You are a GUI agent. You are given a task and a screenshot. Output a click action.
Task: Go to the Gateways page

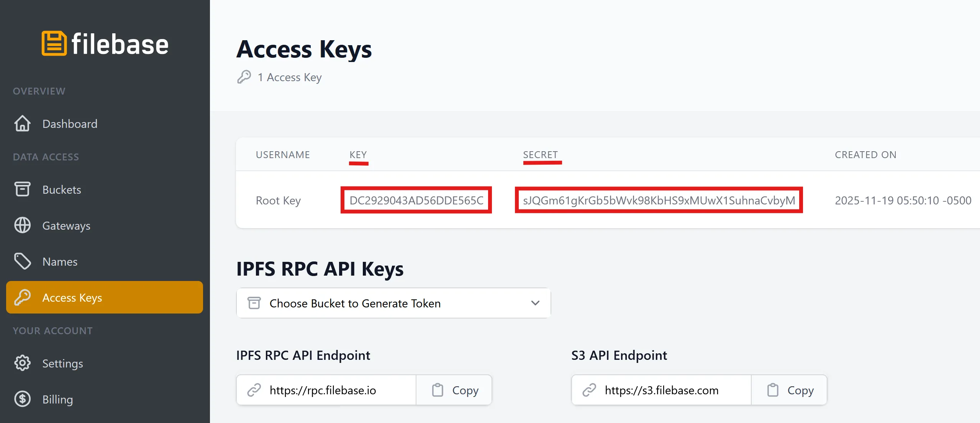coord(66,226)
